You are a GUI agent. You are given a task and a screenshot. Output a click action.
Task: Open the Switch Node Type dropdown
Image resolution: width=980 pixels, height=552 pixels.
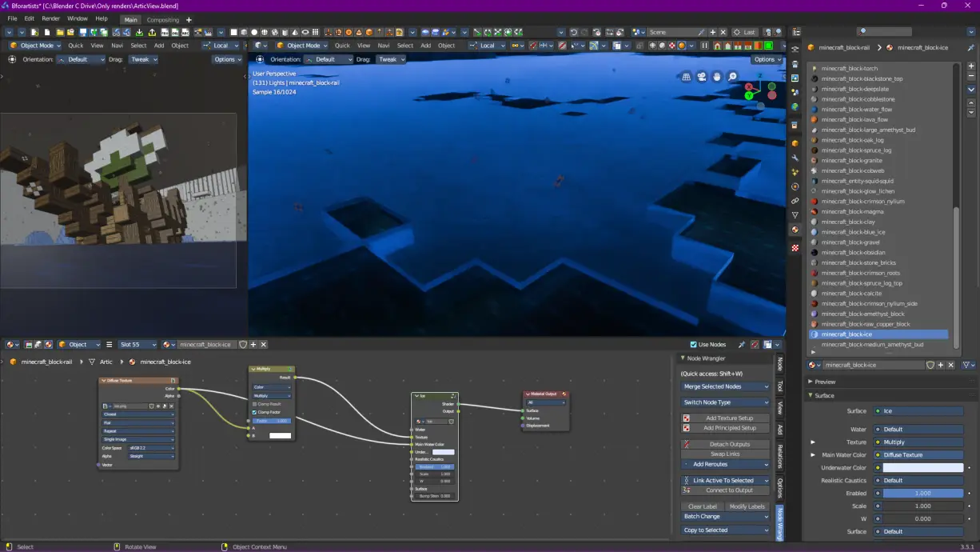tap(723, 402)
